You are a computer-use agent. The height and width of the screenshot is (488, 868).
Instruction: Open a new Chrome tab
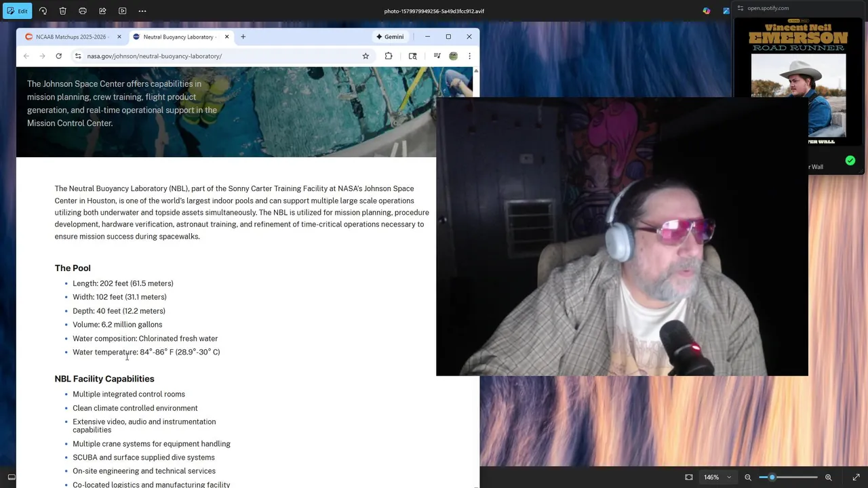coord(243,37)
